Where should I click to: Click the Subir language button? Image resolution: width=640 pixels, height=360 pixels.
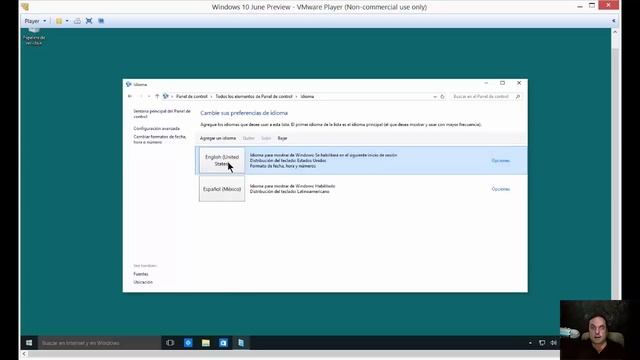pyautogui.click(x=266, y=138)
